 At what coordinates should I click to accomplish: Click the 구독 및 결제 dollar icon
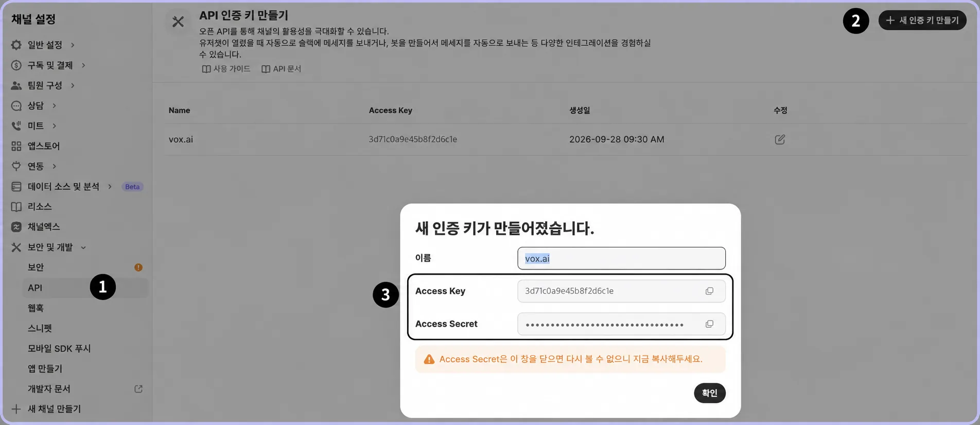point(16,65)
